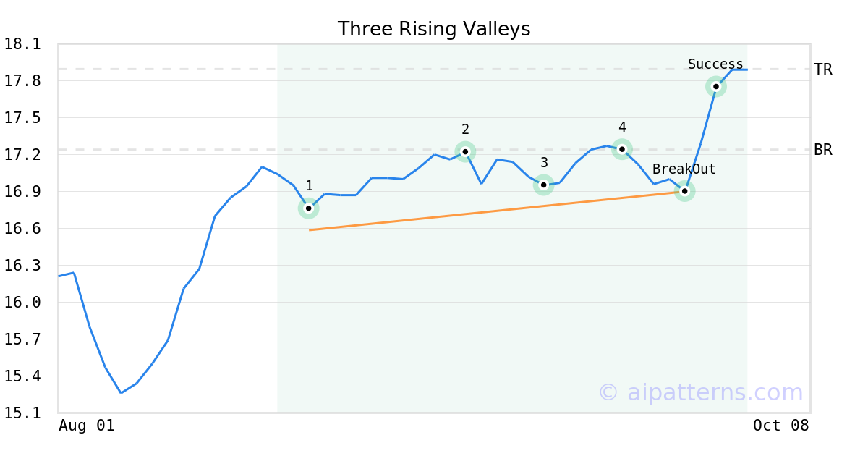Open the aipatterns.com watermark link
The width and height of the screenshot is (868, 456).
(700, 392)
